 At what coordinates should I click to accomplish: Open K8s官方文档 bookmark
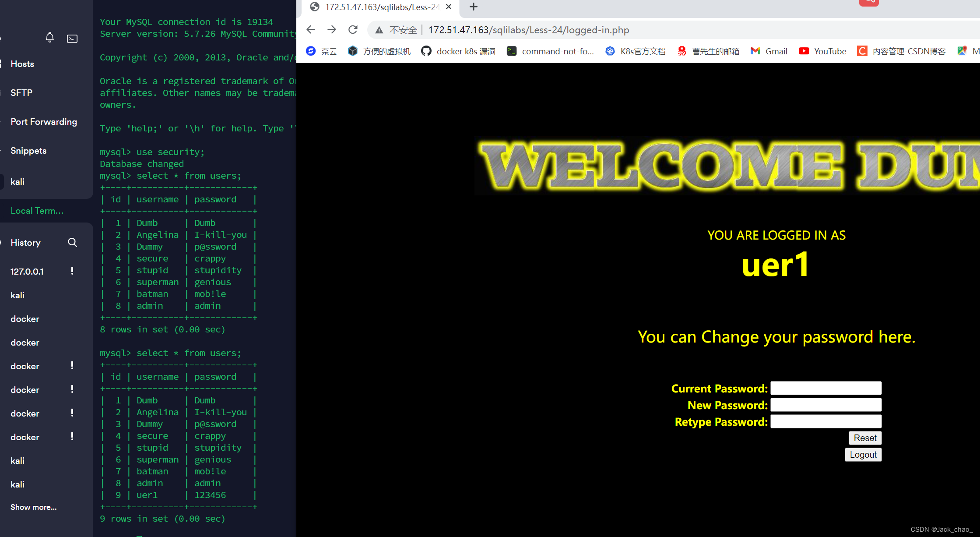636,51
